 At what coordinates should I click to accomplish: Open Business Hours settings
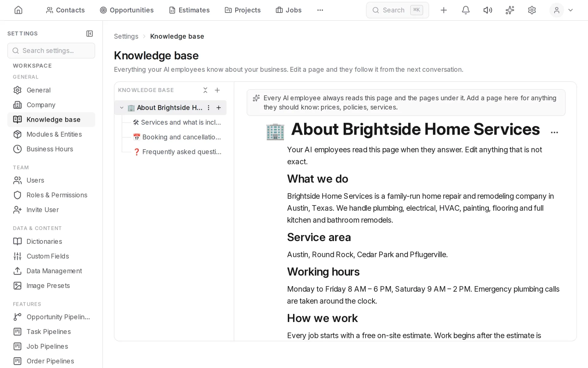tap(51, 149)
